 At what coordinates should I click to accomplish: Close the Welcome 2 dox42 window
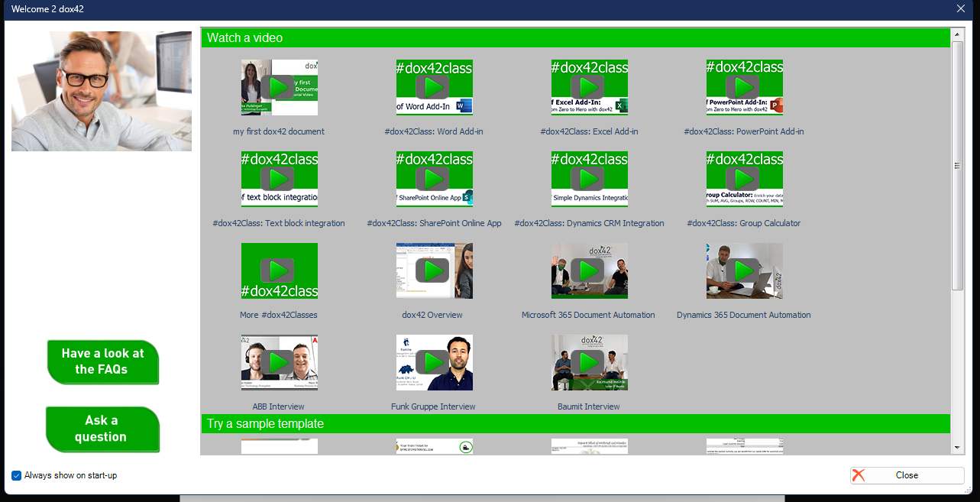[x=961, y=8]
